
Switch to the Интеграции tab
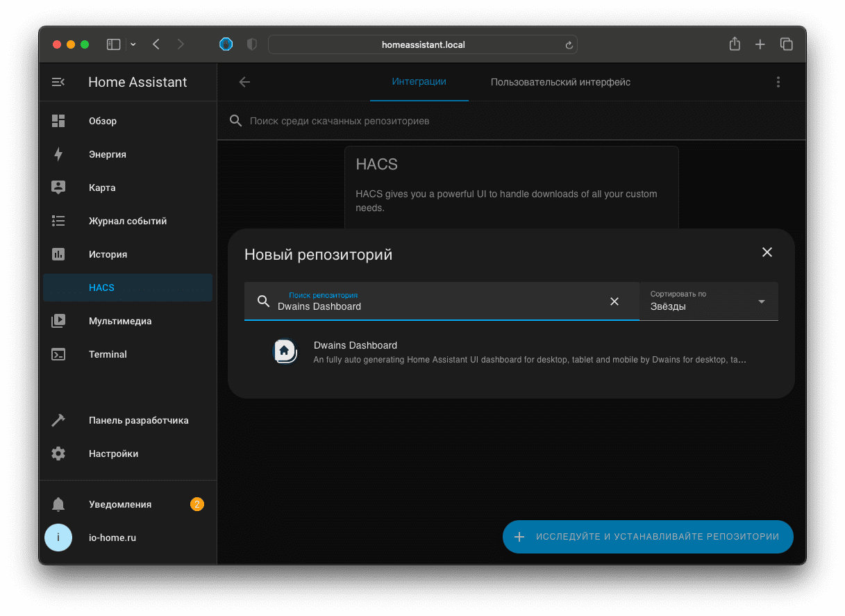[419, 82]
